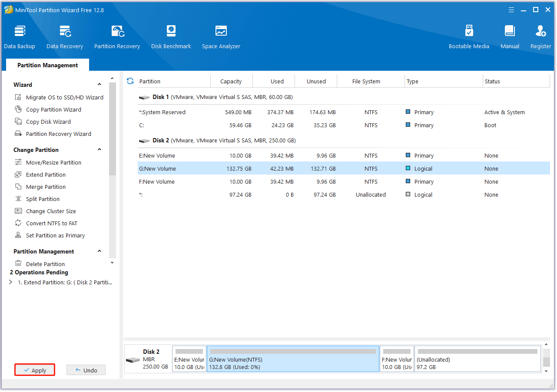Select the F:New Volume row
Viewport: 557px width, 392px height.
(x=344, y=181)
